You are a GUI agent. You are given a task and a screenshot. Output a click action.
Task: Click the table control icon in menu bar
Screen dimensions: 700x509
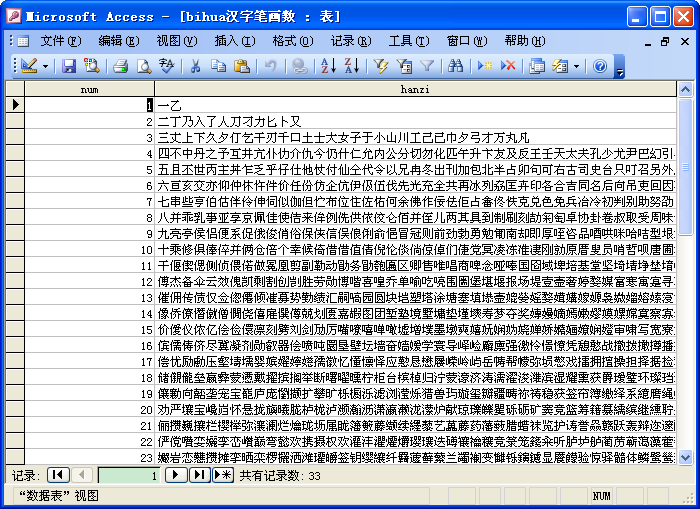22,41
